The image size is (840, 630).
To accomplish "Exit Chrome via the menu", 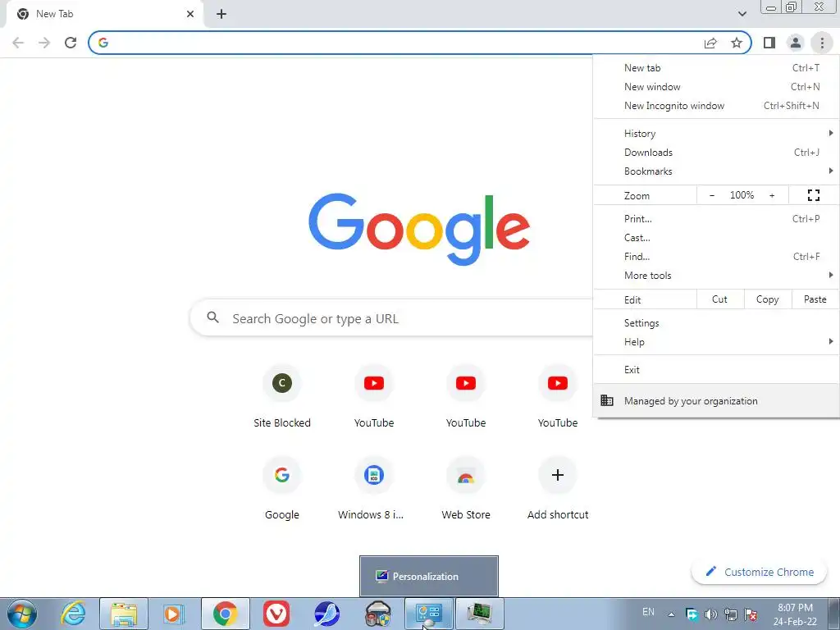I will (715, 370).
